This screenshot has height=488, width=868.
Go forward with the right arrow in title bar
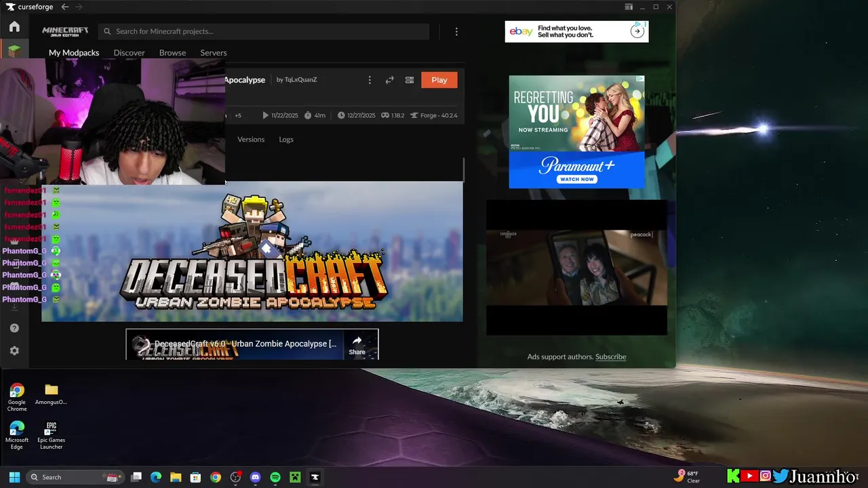(79, 7)
